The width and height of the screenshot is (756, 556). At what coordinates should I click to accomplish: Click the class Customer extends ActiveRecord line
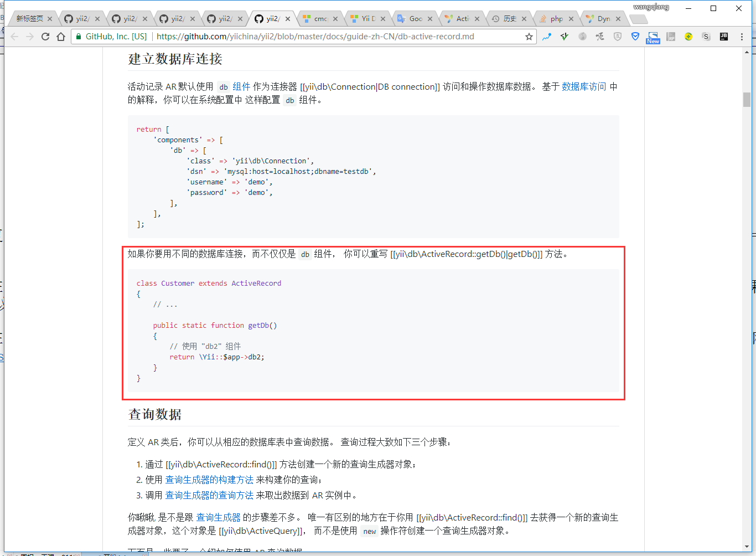pos(209,284)
